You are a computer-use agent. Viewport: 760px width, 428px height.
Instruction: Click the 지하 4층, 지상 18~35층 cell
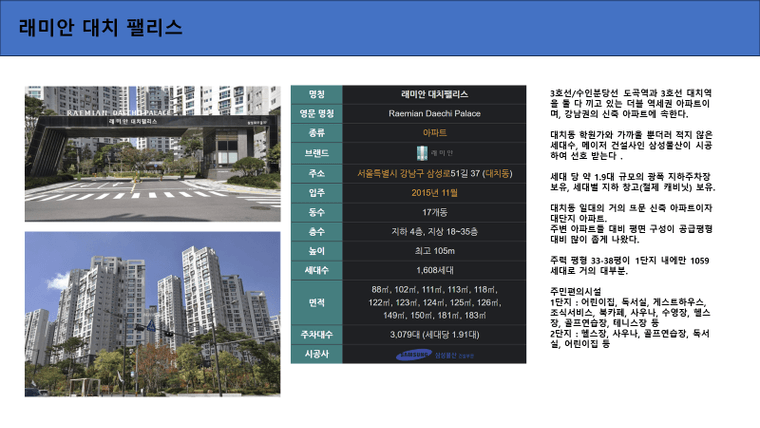[x=434, y=232]
